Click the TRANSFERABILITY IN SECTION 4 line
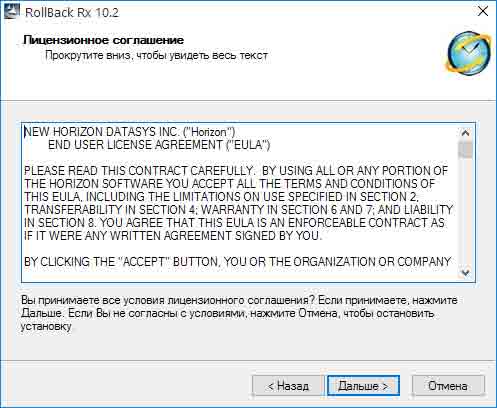 tap(239, 210)
